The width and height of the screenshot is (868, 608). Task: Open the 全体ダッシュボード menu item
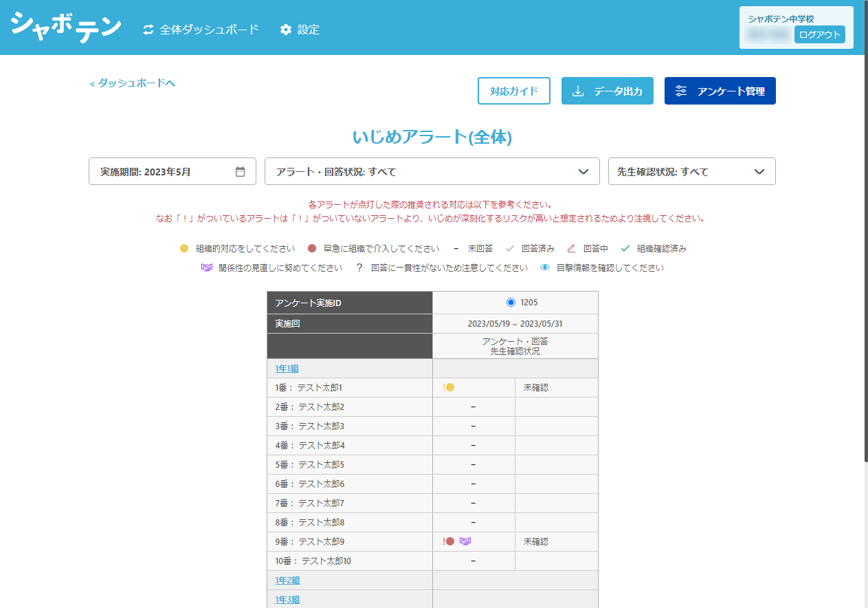click(x=201, y=30)
